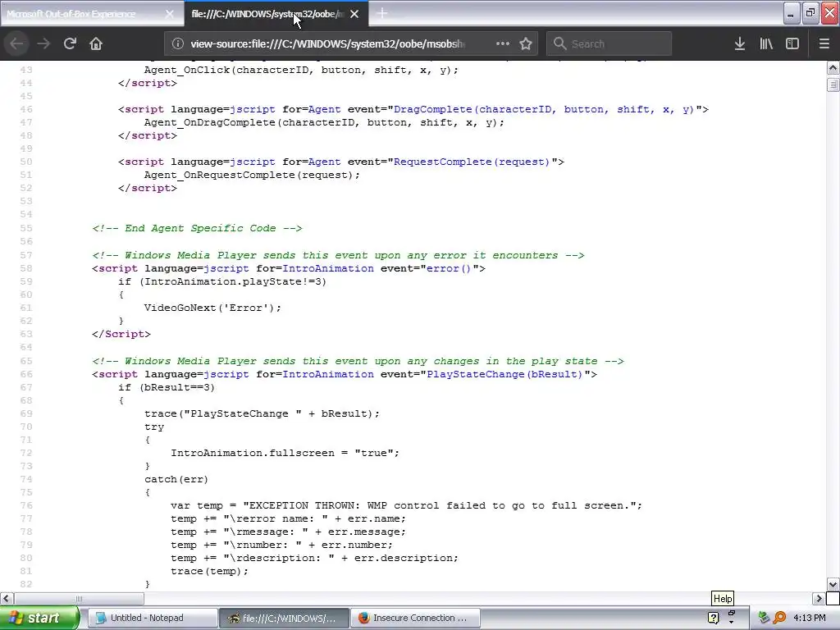
Task: Open the Downloads panel
Action: click(x=739, y=43)
